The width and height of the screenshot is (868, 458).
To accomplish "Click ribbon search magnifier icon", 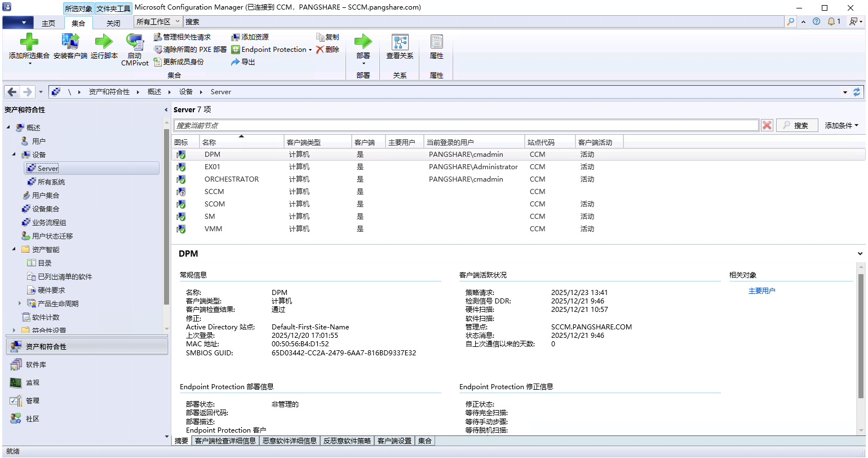I will pyautogui.click(x=791, y=21).
